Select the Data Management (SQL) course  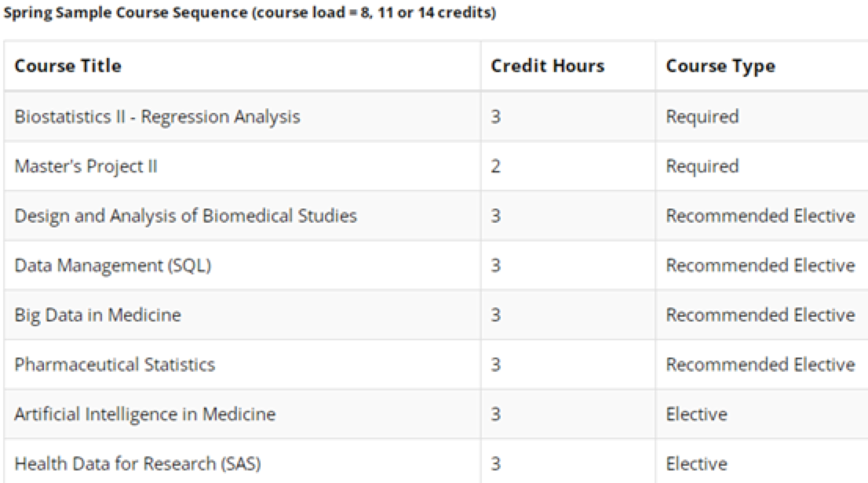tap(113, 266)
